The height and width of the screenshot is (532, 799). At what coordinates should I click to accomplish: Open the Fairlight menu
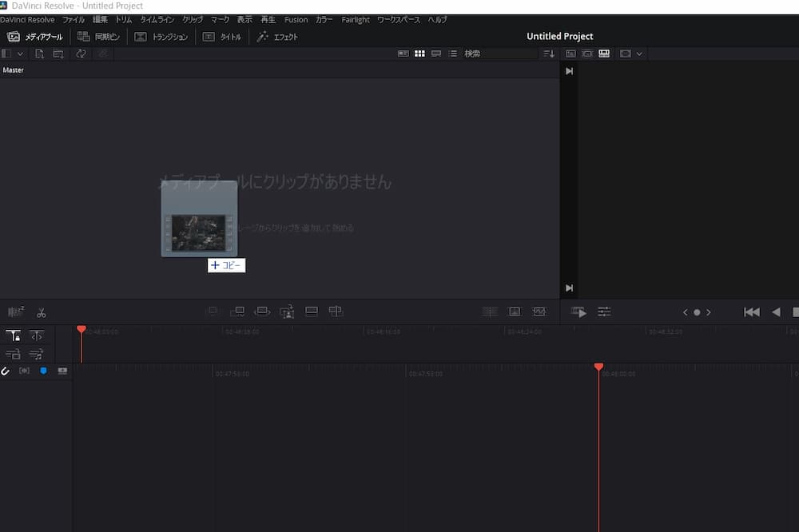355,19
